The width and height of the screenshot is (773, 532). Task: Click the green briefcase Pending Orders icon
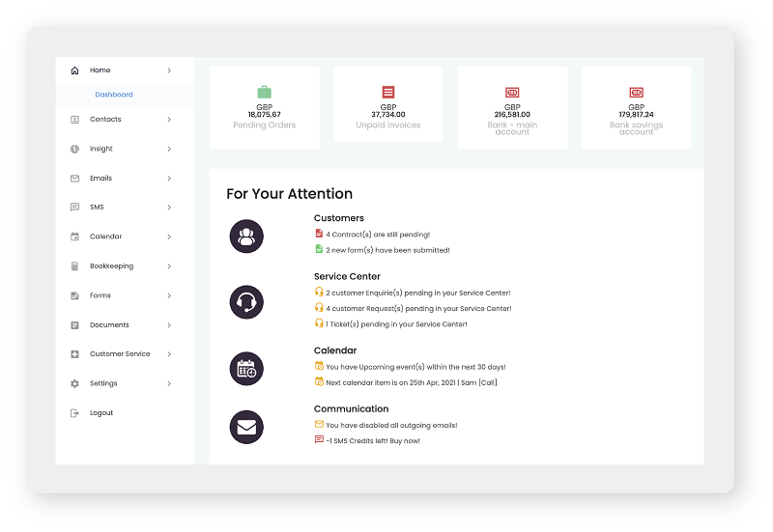click(x=264, y=92)
